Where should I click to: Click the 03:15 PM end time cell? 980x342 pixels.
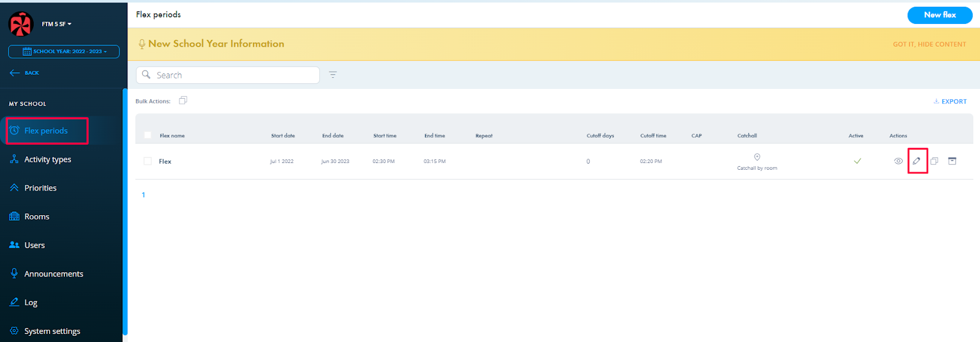point(435,162)
